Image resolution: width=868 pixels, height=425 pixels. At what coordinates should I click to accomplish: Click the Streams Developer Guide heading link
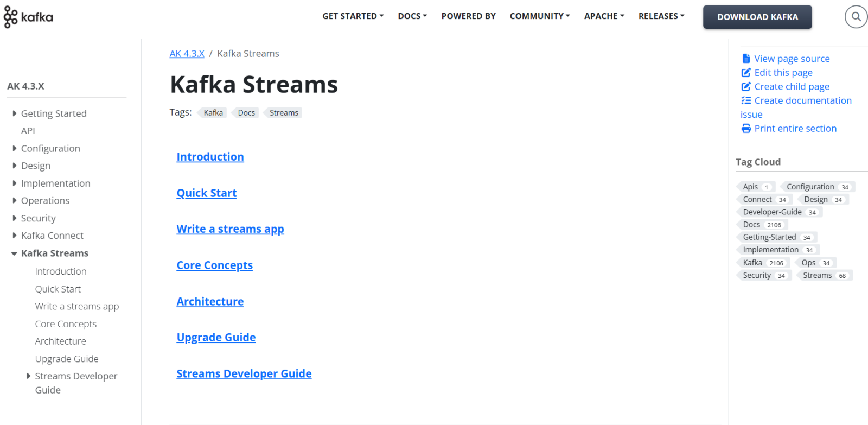pos(244,374)
